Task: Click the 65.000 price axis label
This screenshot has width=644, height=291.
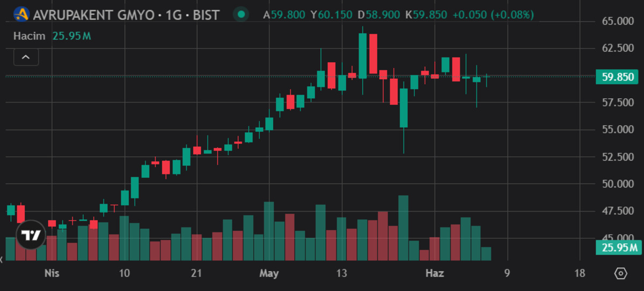Action: coord(618,21)
